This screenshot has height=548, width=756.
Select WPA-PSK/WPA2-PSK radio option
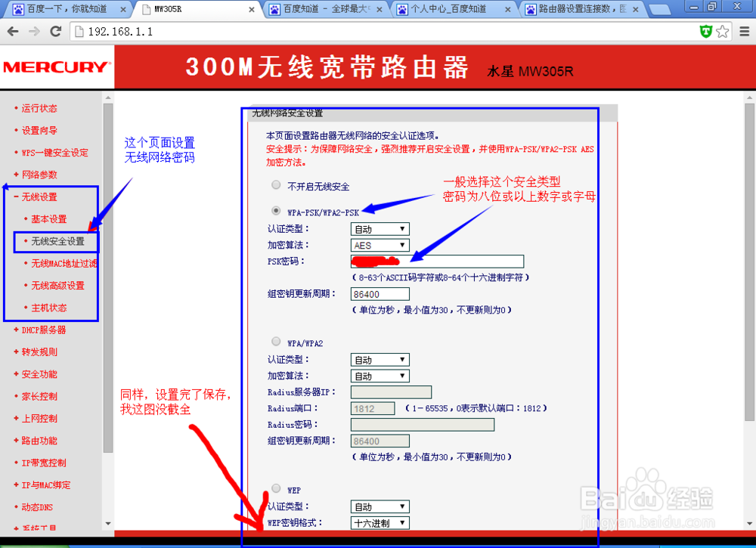[276, 211]
